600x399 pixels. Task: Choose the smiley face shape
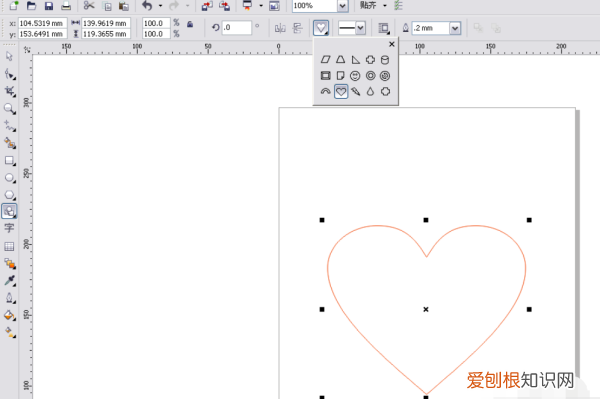coord(355,76)
